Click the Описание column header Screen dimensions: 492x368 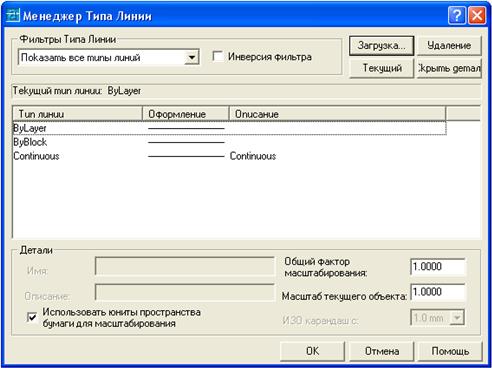[337, 114]
